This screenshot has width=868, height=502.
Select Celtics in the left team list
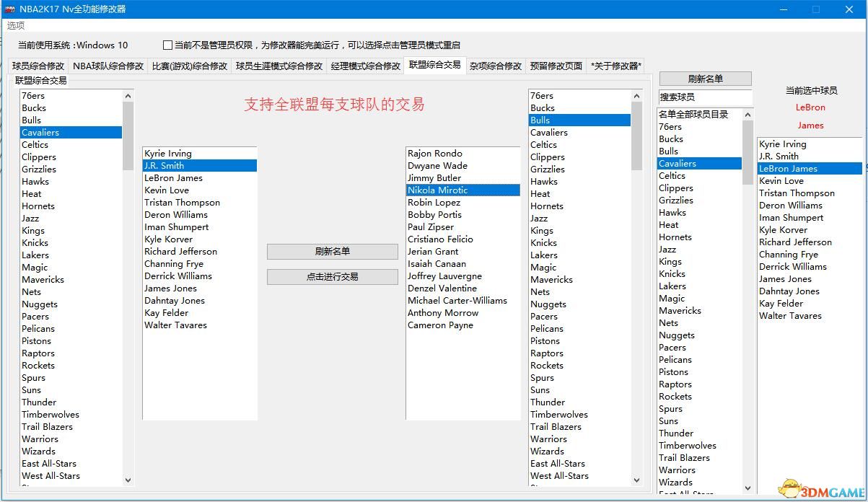71,145
